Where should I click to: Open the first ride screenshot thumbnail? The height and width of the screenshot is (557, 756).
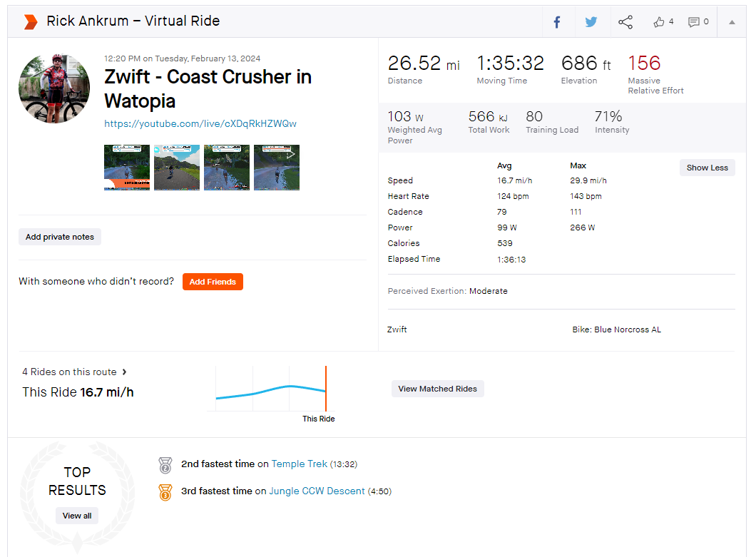coord(127,168)
